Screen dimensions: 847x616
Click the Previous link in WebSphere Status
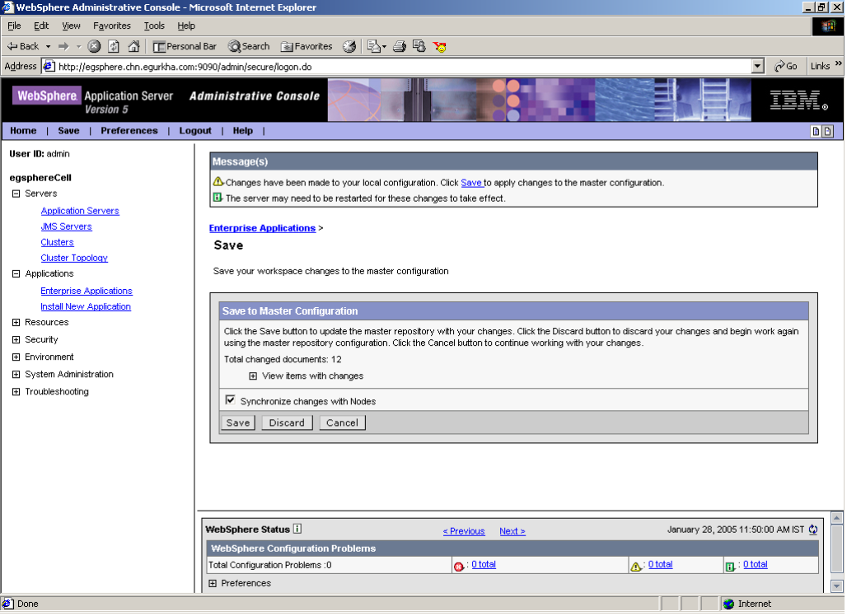point(464,531)
